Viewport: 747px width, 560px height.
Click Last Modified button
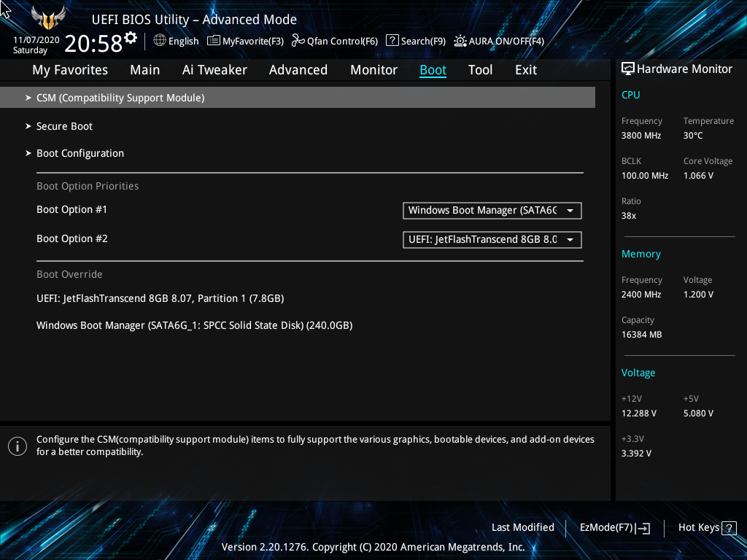tap(522, 528)
